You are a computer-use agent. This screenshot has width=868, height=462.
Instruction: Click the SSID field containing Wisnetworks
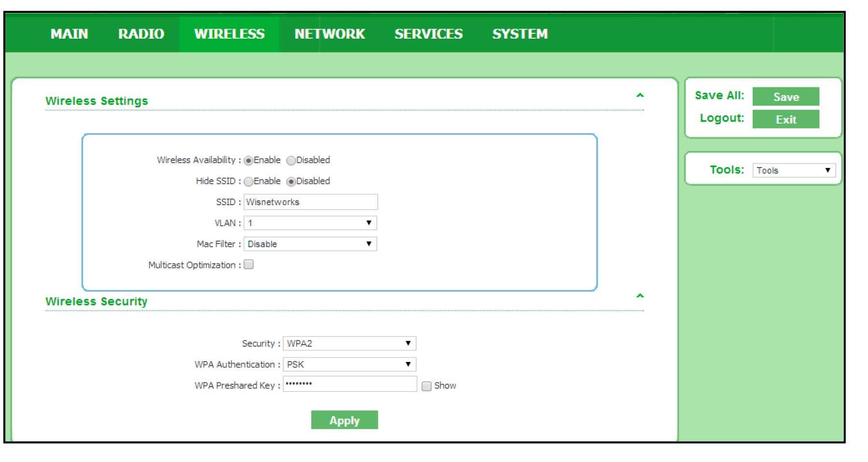point(311,202)
